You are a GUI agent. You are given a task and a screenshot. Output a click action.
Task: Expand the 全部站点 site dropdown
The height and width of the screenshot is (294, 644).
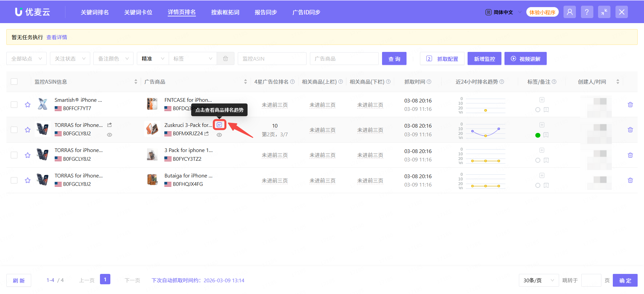[26, 59]
